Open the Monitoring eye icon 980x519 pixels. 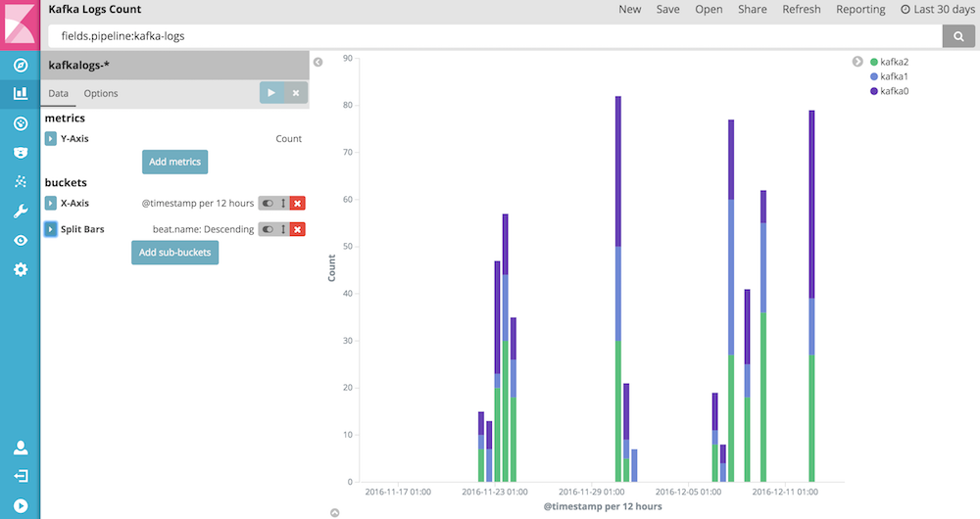click(21, 241)
